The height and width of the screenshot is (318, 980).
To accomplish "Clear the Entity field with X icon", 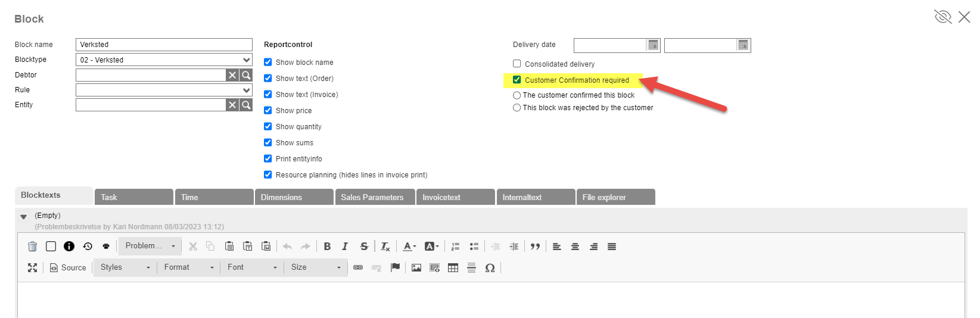I will click(x=233, y=105).
